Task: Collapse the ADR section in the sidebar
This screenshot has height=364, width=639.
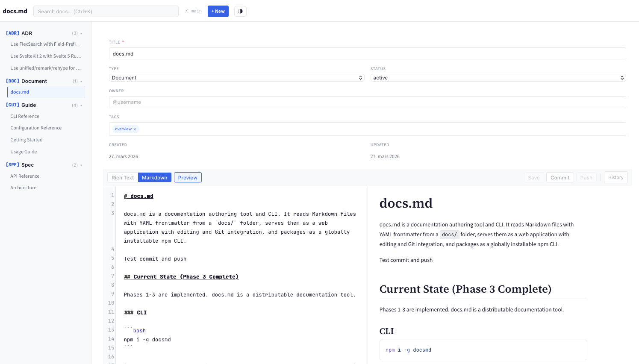Action: tap(81, 33)
